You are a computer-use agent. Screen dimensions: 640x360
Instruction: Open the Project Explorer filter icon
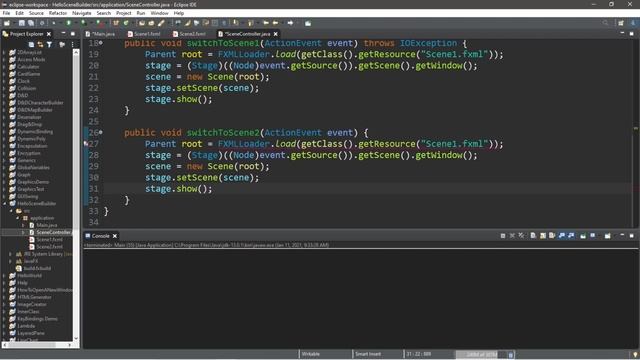[49, 44]
